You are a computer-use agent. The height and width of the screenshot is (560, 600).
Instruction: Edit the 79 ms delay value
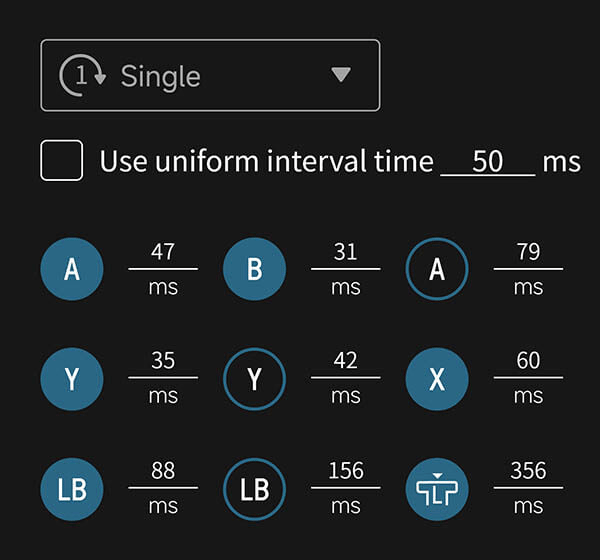[528, 252]
